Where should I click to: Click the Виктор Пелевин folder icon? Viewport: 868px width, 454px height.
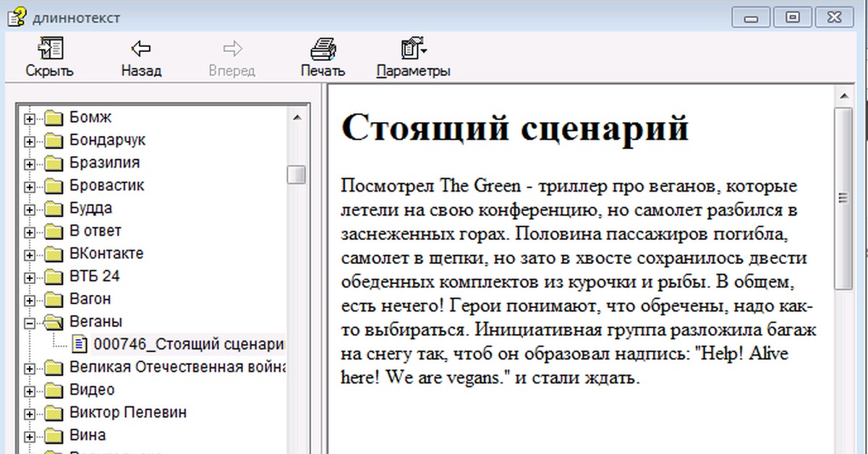(x=54, y=413)
